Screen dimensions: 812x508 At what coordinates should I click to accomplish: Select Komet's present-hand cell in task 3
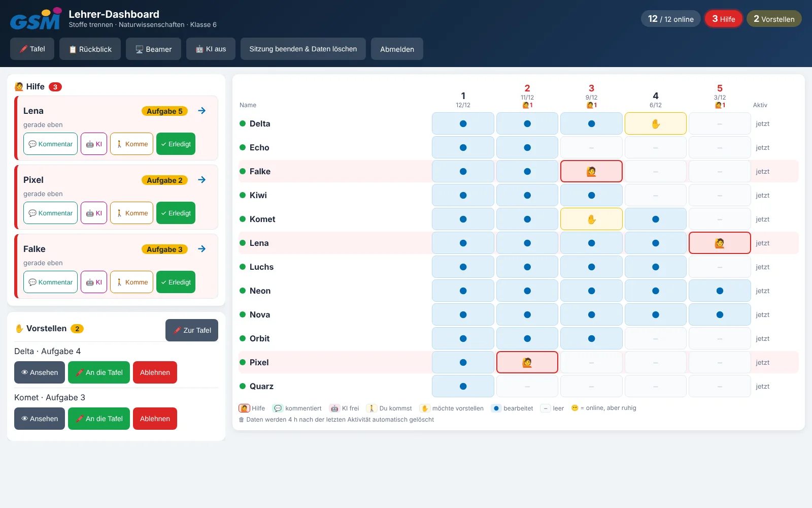point(591,219)
